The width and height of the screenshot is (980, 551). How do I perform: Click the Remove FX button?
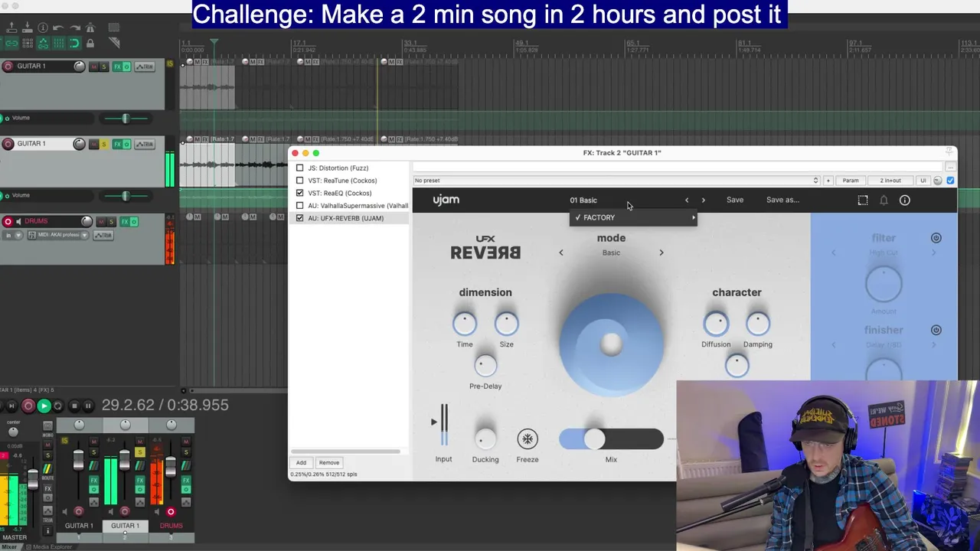(x=329, y=462)
